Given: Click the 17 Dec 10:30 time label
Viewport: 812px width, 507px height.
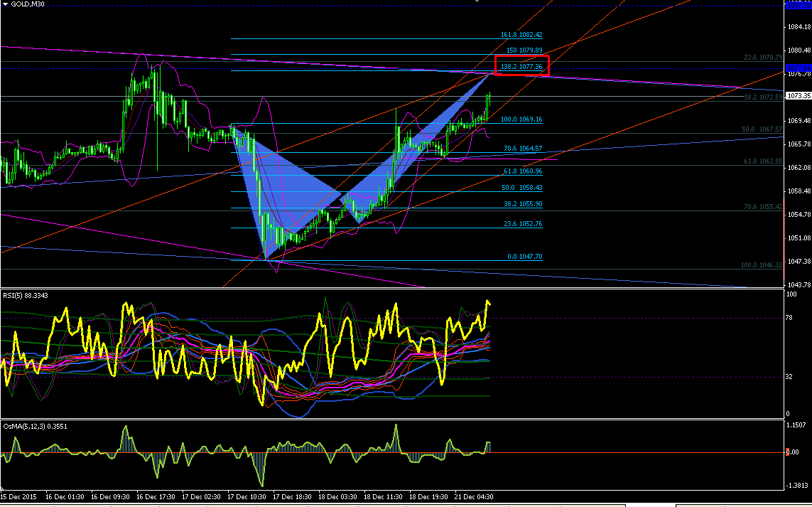Looking at the screenshot, I should [x=245, y=496].
